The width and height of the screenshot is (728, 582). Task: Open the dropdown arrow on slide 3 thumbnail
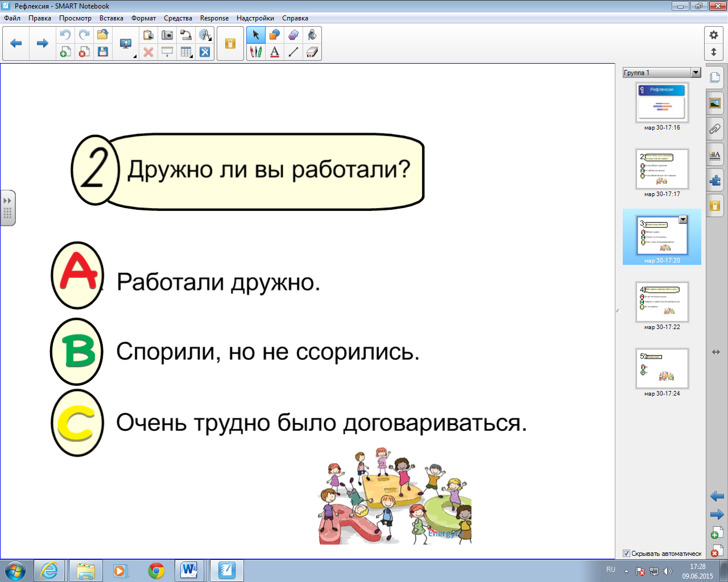click(x=683, y=219)
